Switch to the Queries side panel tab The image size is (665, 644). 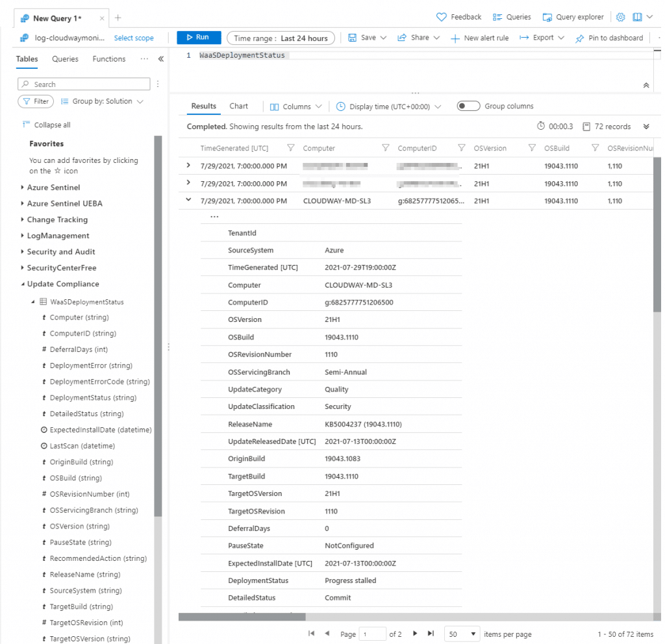click(x=65, y=59)
